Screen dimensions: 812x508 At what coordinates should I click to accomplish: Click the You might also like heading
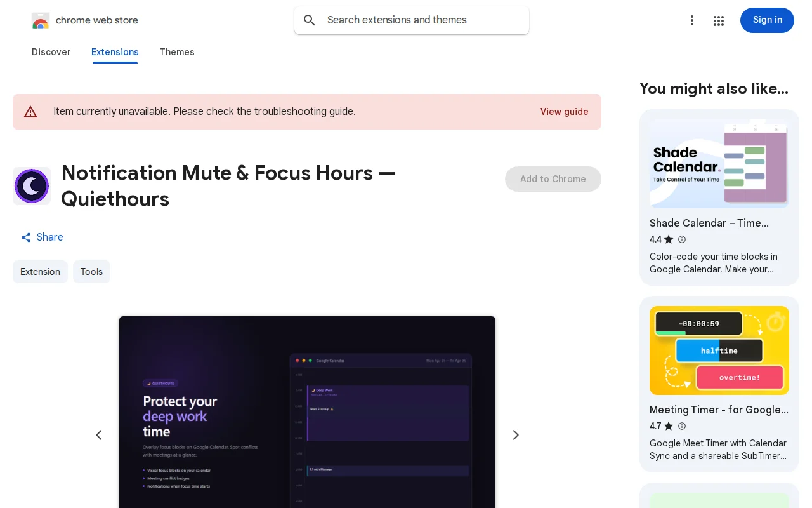[714, 89]
